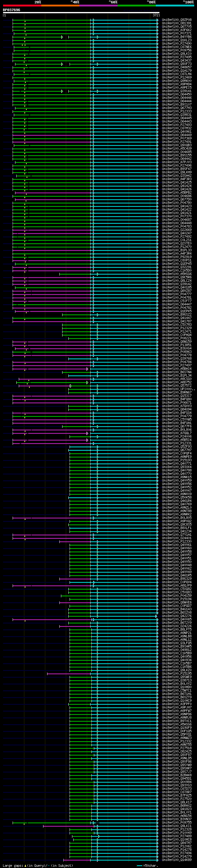197x868 pixels.
Task: Choose the UniRef100_A9NK15 entry
Action: click(x=177, y=477)
